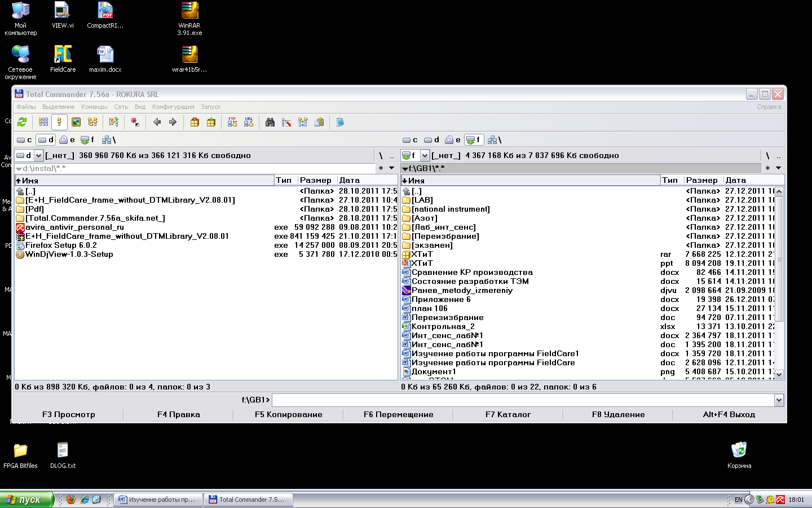Click the right panel scroll up arrow
The height and width of the screenshot is (508, 812).
[x=779, y=191]
